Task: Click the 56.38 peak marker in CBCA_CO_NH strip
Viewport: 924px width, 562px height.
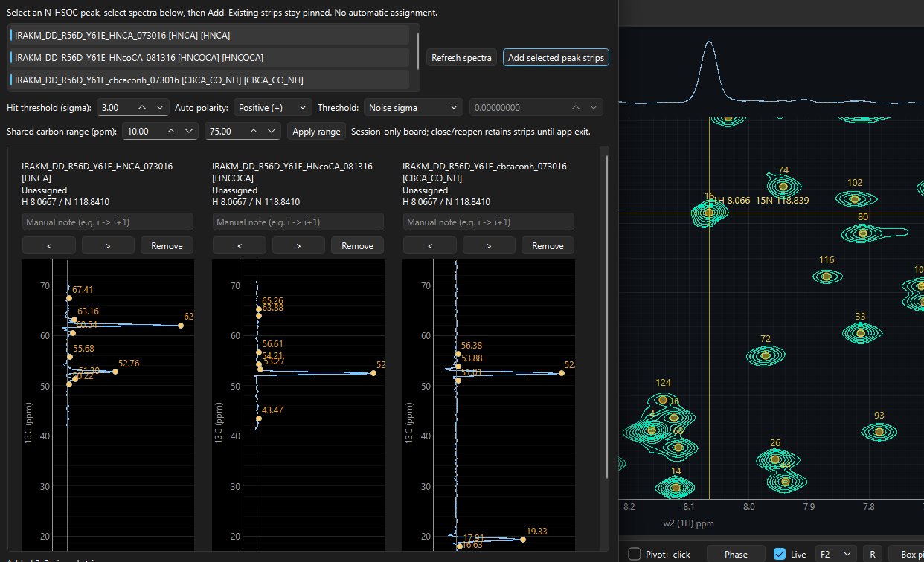Action: point(458,354)
